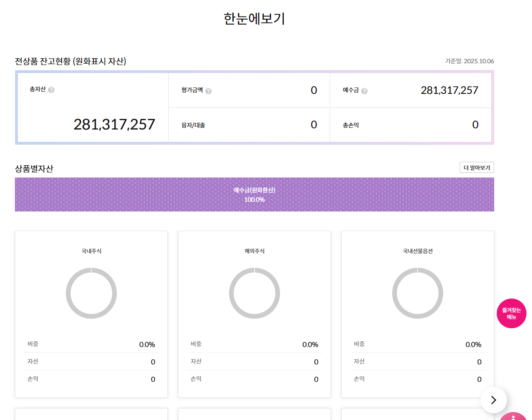Click the 더 알아보기 button
The width and height of the screenshot is (532, 420).
(477, 167)
